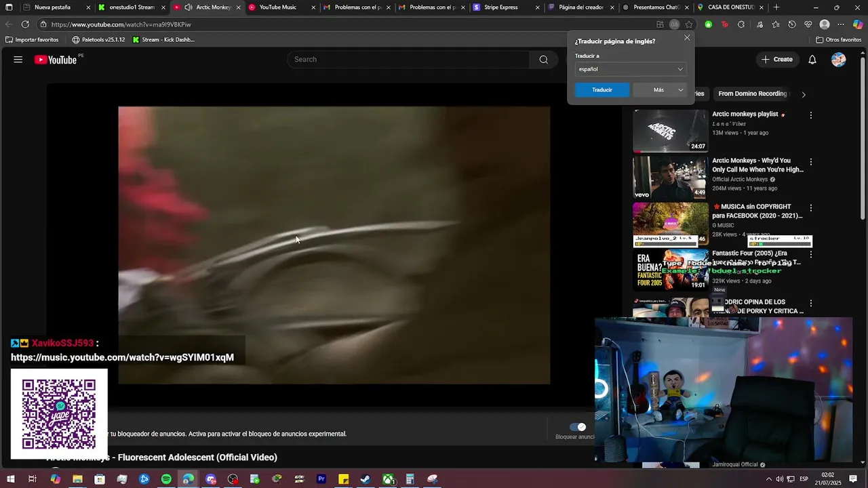
Task: Switch to the CASA DE ONESTUDIO tab
Action: coord(730,7)
